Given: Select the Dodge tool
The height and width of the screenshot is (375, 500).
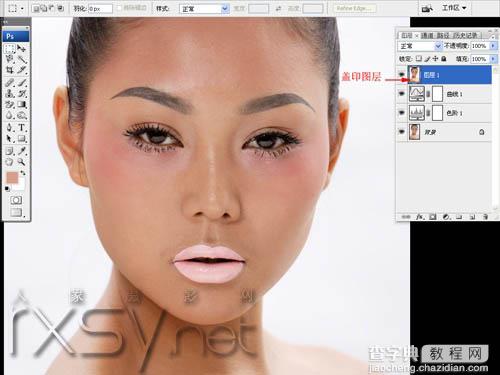Looking at the screenshot, I should click(22, 115).
